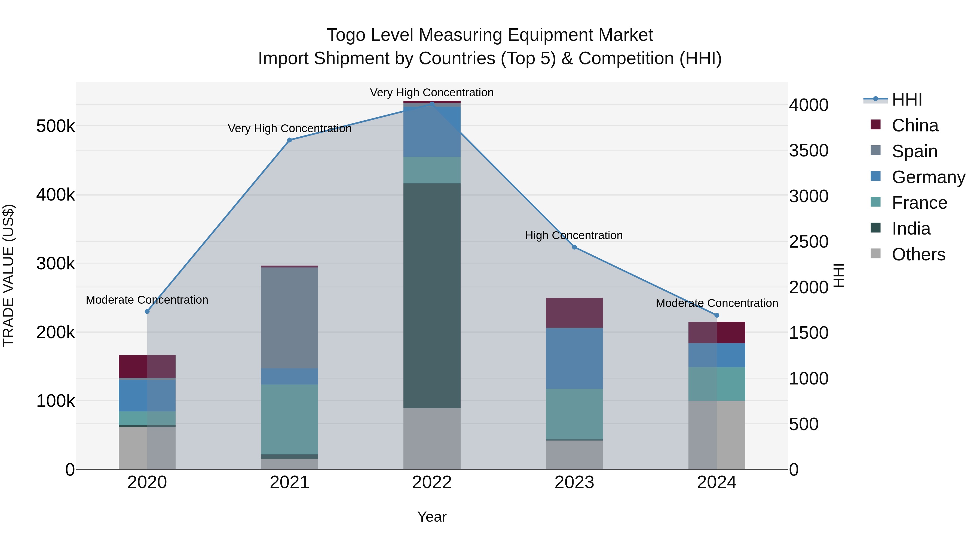Screen dimensions: 980x551
Task: Toggle Others series in the legend
Action: coord(908,254)
